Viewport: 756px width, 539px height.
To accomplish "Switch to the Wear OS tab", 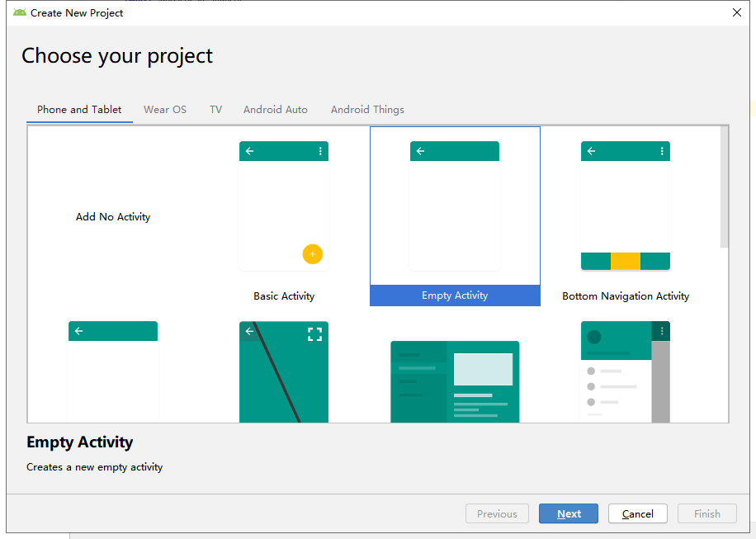I will [165, 110].
